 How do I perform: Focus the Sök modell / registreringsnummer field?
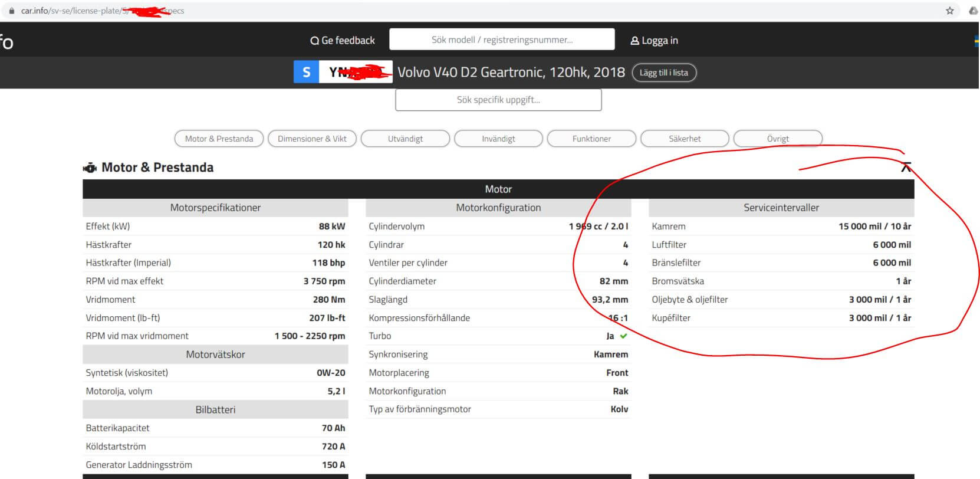[x=502, y=40]
